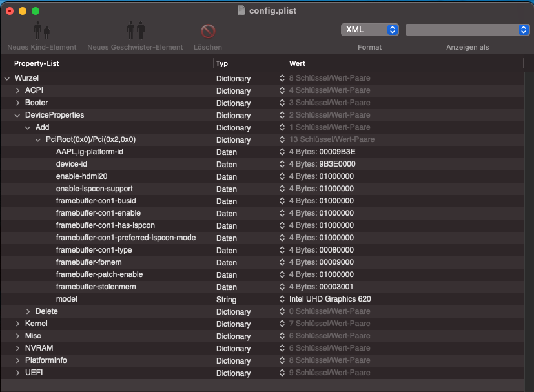
Task: Open the Anzeigen als dropdown
Action: point(467,30)
